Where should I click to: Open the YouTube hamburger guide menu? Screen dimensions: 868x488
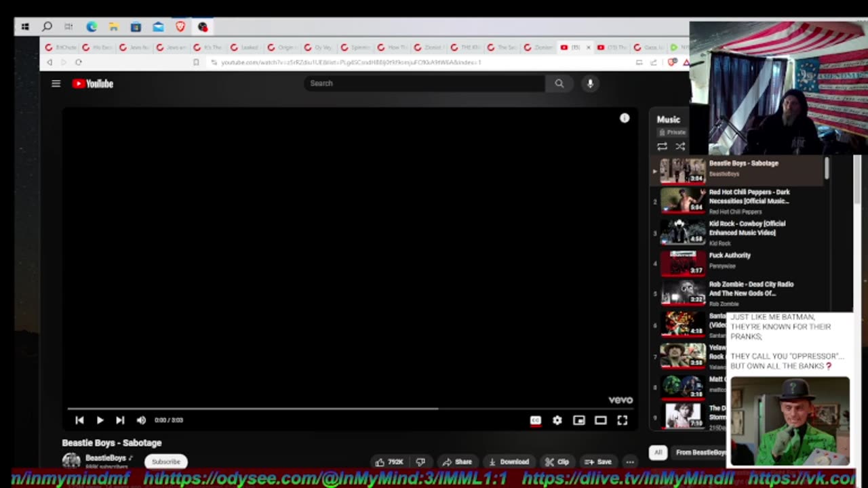click(x=56, y=83)
